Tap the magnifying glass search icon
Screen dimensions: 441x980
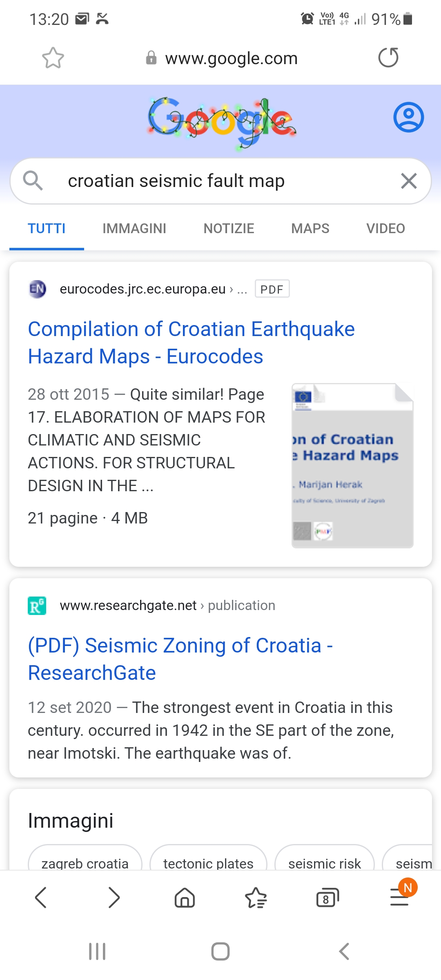click(33, 181)
